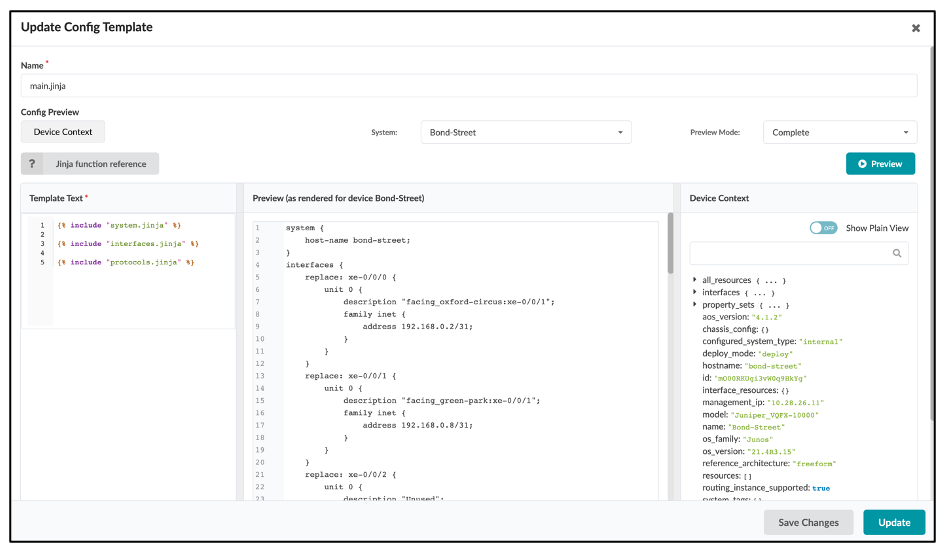
Task: Click the question mark help icon
Action: 32,164
